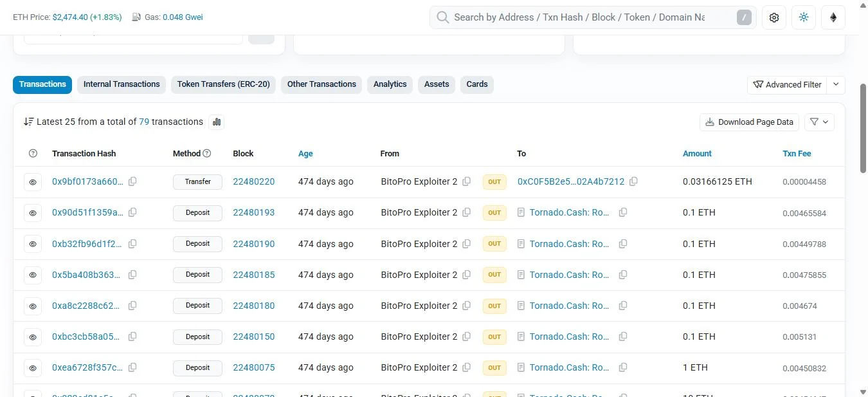Switch to Other Transactions tab
Screen dimensions: 868x397
click(x=321, y=84)
